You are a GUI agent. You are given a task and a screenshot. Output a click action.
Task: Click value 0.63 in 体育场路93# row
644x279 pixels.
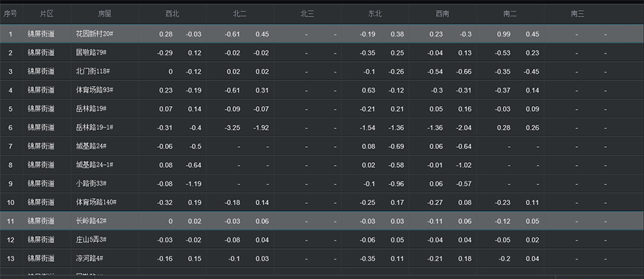coord(369,90)
